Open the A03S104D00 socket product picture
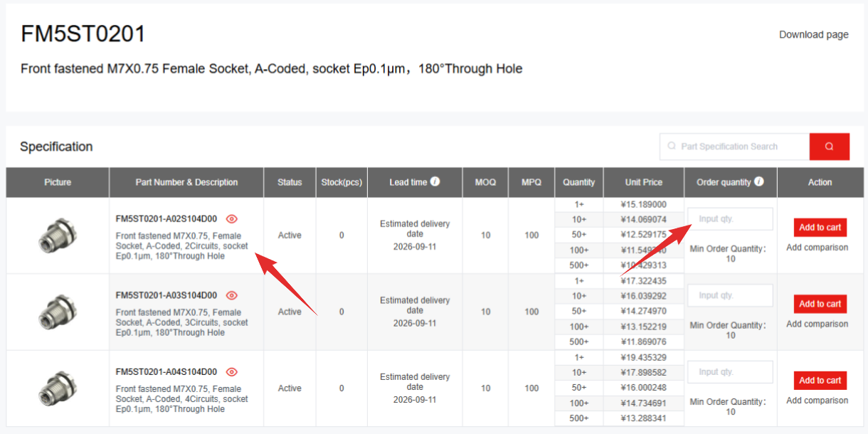Image resolution: width=868 pixels, height=434 pixels. [58, 312]
